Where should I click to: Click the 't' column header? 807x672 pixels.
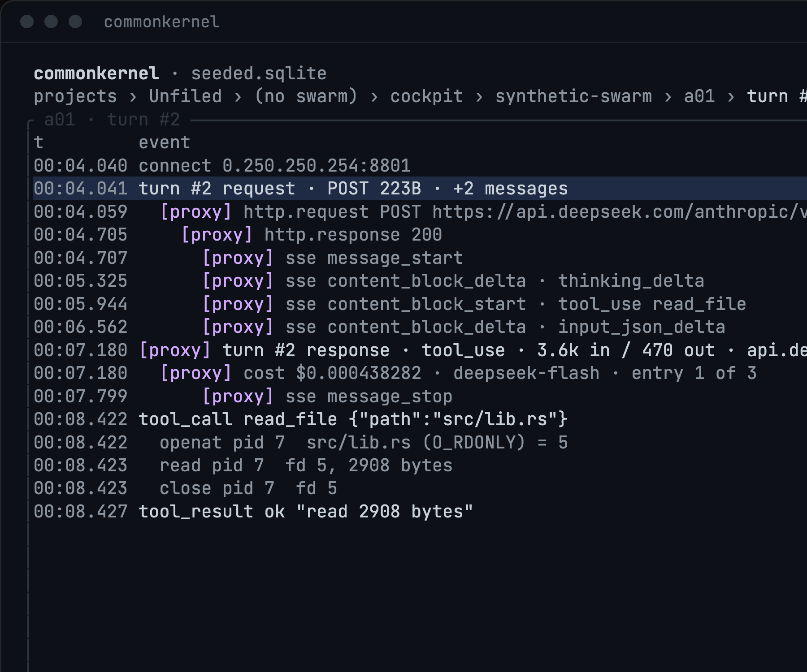39,142
